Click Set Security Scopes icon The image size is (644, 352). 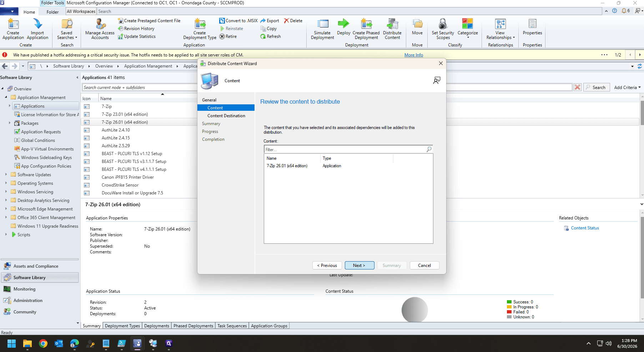(443, 29)
